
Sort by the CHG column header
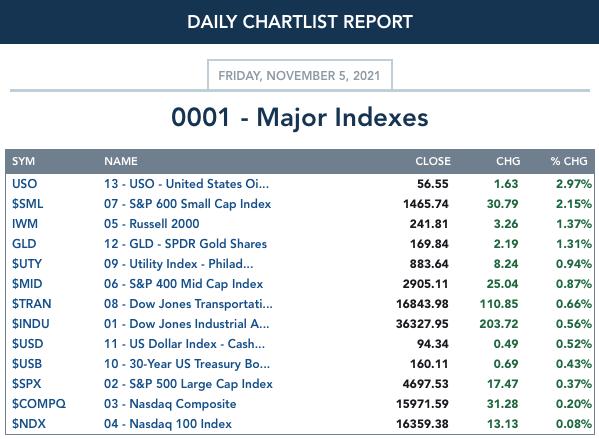[x=508, y=161]
